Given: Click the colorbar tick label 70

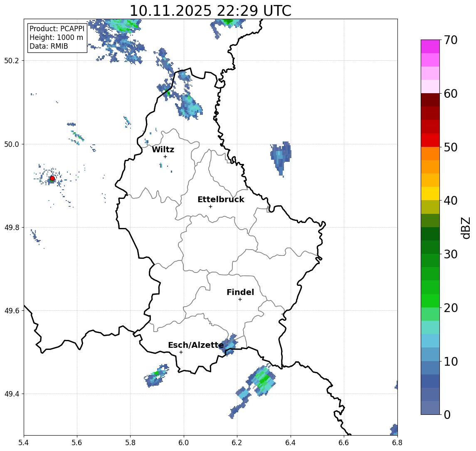Looking at the screenshot, I should [451, 40].
